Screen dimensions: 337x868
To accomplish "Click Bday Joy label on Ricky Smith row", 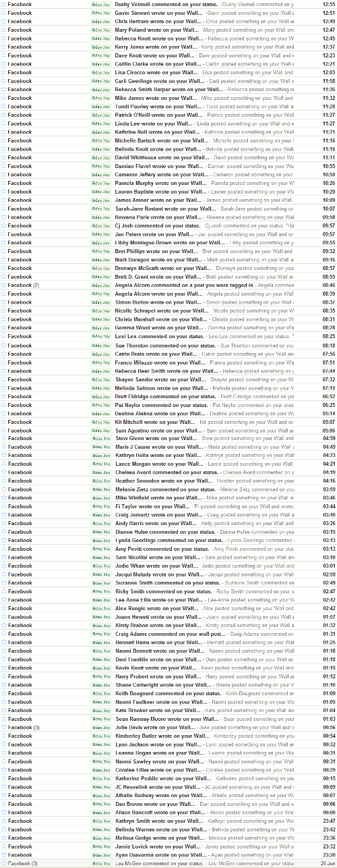I will click(101, 591).
